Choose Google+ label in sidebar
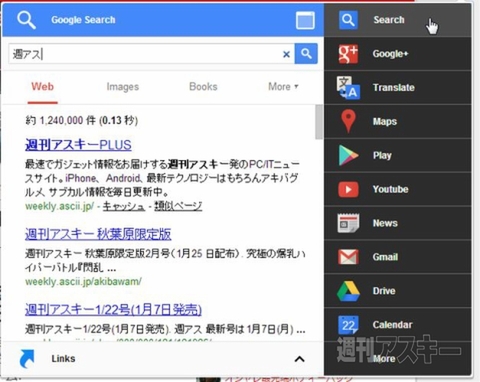Screen dimensions: 480x382 tap(390, 54)
